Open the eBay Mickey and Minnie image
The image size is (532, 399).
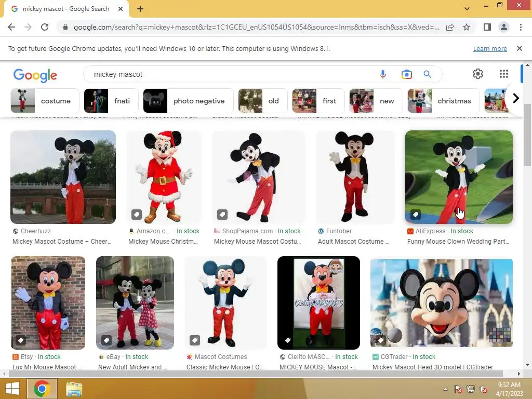tap(135, 303)
